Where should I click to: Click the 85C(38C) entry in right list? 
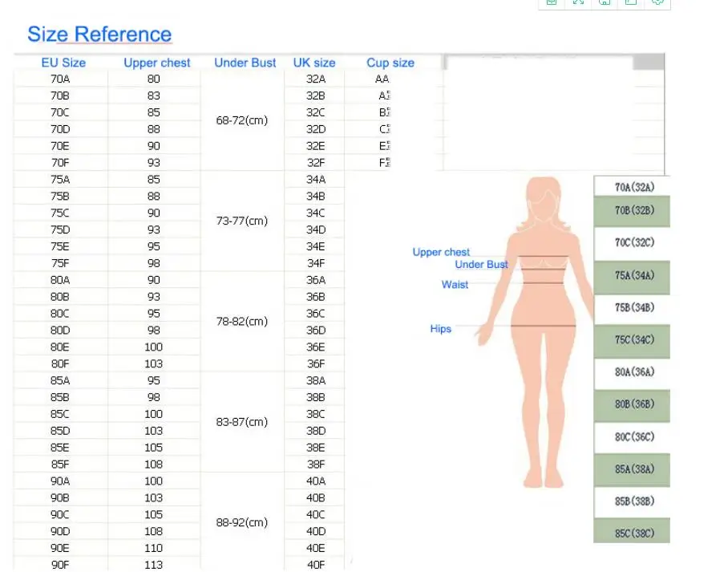pyautogui.click(x=633, y=530)
